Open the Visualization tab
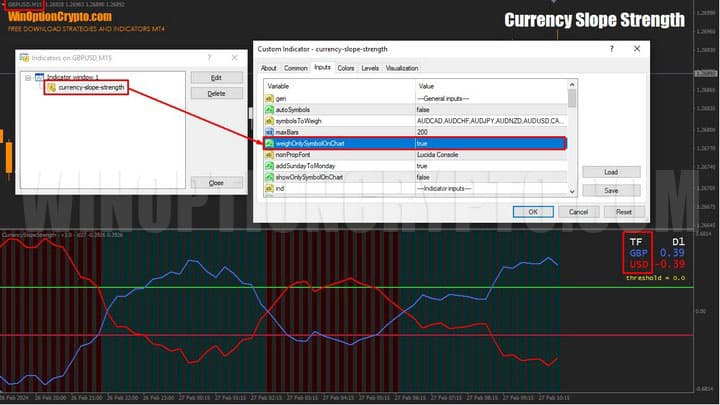Viewport: 720px width, 405px height. pyautogui.click(x=402, y=68)
